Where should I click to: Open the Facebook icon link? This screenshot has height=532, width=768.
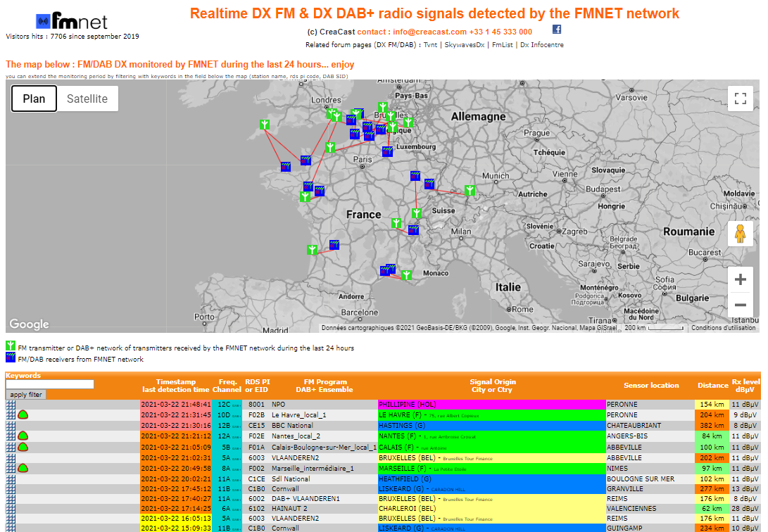[556, 30]
